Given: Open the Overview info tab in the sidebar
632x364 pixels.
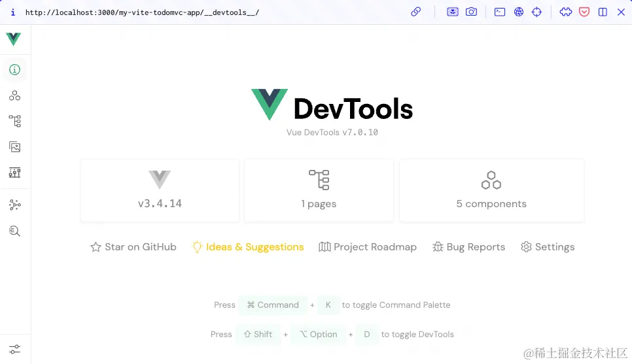Looking at the screenshot, I should coord(15,70).
